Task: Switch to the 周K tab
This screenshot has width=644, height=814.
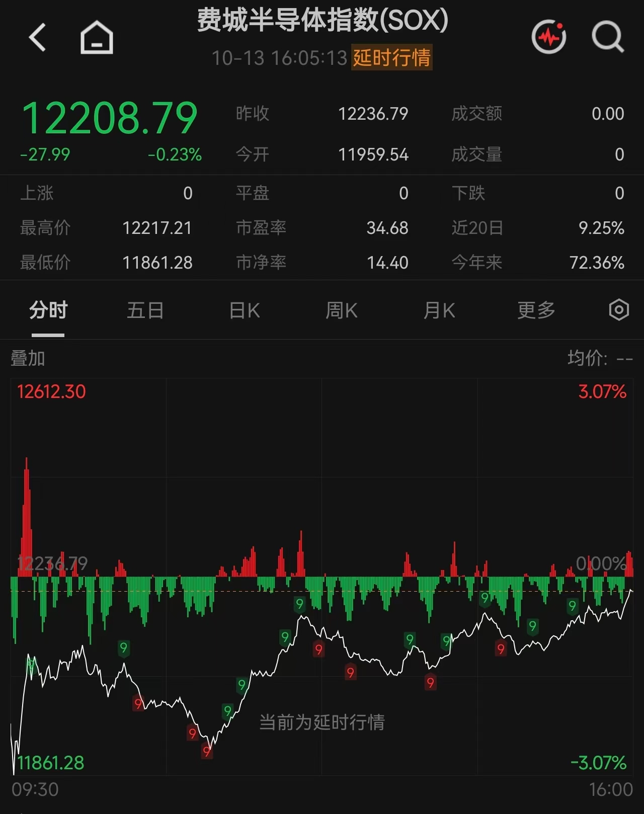Action: [x=341, y=310]
